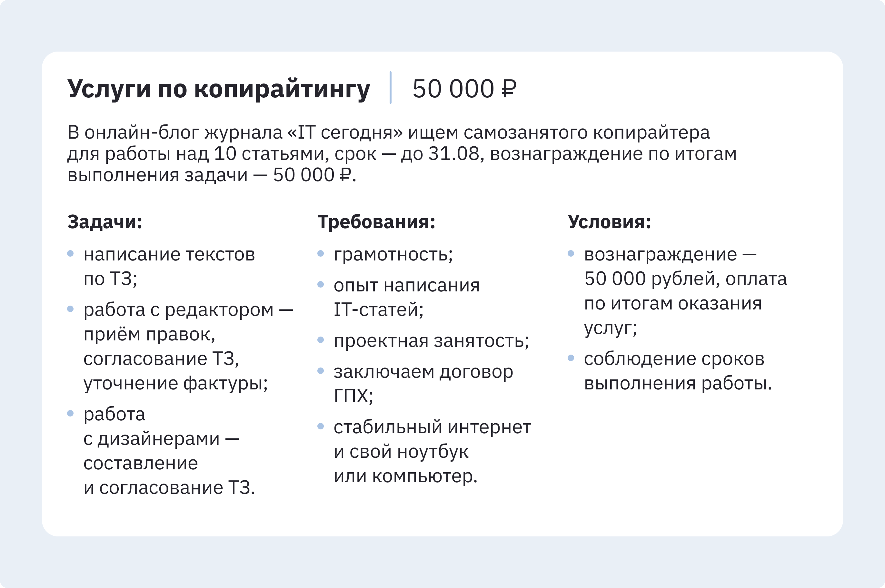The width and height of the screenshot is (885, 588).
Task: Click the bullet before 'опыт написания'
Action: [x=320, y=284]
